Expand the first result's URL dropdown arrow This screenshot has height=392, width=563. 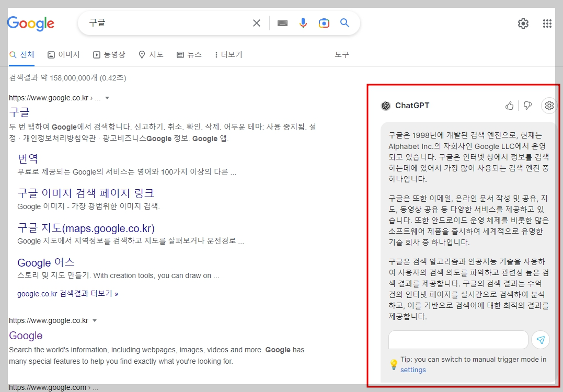(x=107, y=98)
